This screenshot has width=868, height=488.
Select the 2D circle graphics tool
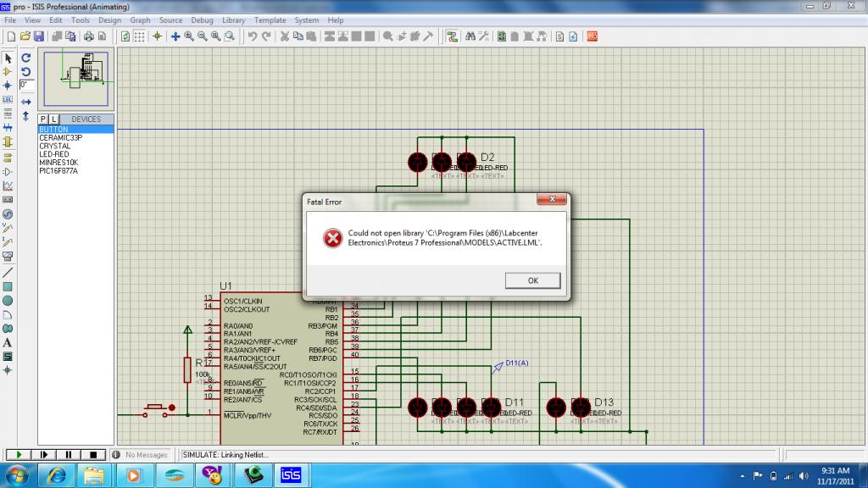[x=8, y=301]
